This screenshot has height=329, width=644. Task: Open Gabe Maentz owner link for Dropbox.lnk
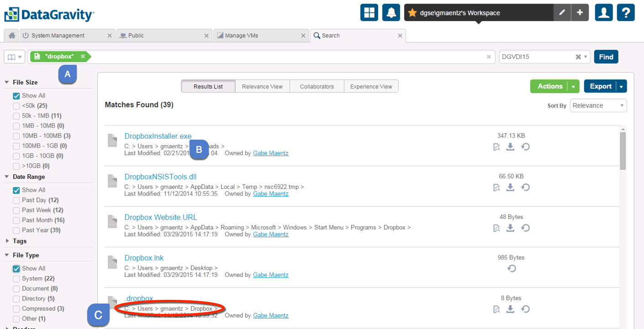tap(271, 275)
